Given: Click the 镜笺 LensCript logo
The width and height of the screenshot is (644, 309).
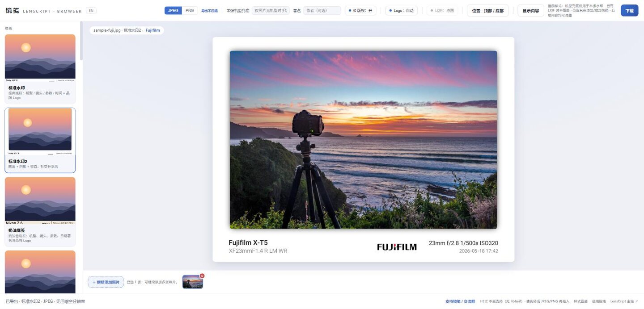Looking at the screenshot, I should (44, 11).
